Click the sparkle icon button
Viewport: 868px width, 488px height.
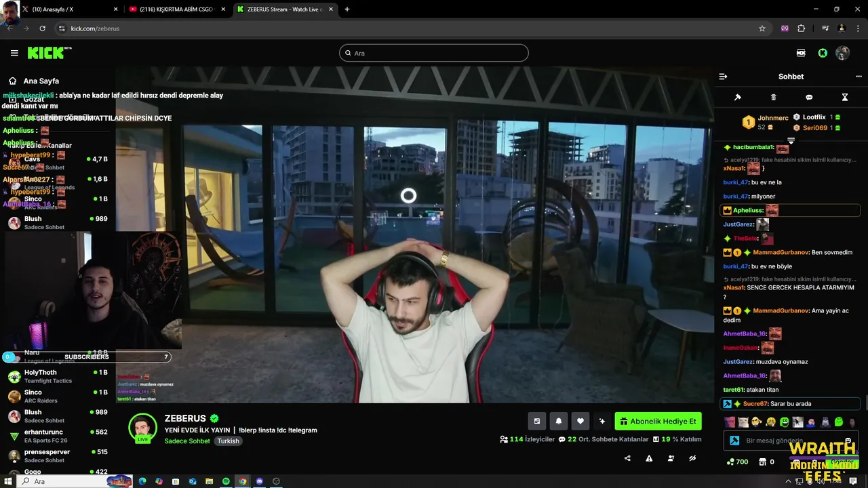point(602,421)
